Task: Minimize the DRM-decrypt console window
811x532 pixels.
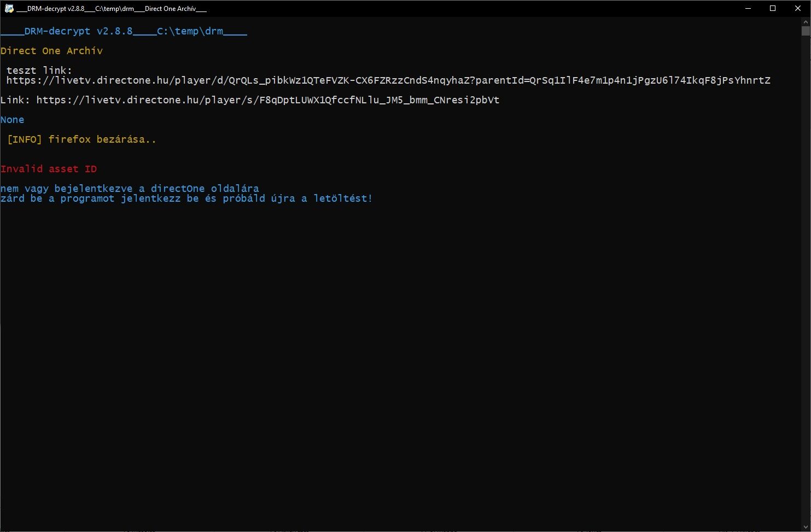Action: click(748, 8)
